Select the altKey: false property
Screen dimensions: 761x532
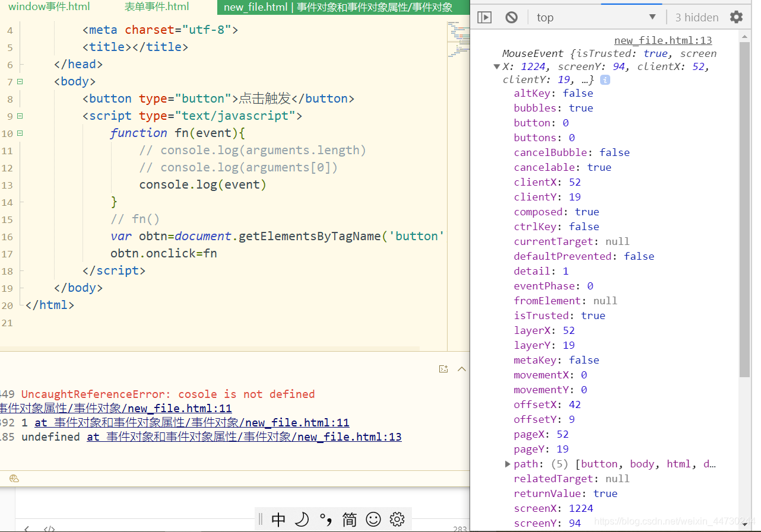pyautogui.click(x=554, y=93)
